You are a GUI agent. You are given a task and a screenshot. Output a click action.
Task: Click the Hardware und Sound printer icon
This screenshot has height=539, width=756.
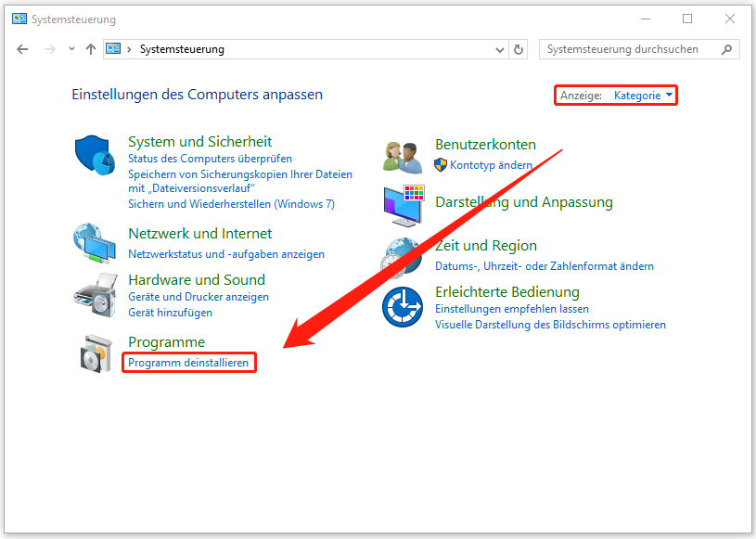(x=96, y=292)
